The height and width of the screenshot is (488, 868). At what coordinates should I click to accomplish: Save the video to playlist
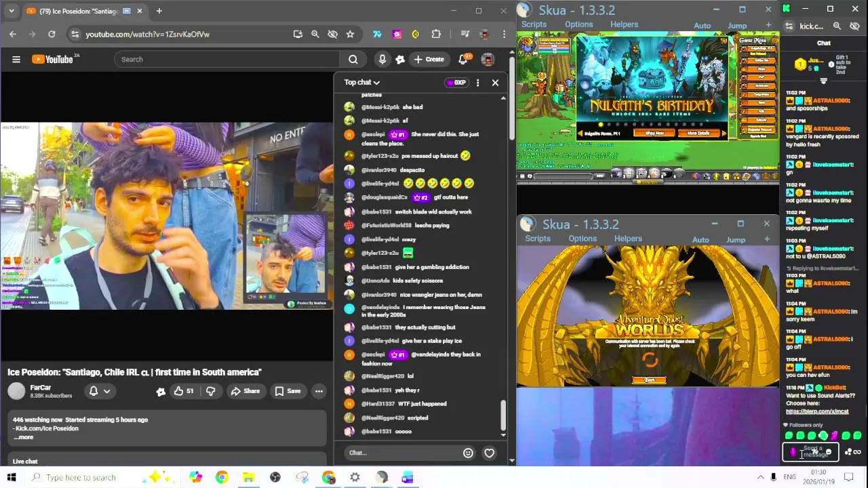tap(288, 391)
